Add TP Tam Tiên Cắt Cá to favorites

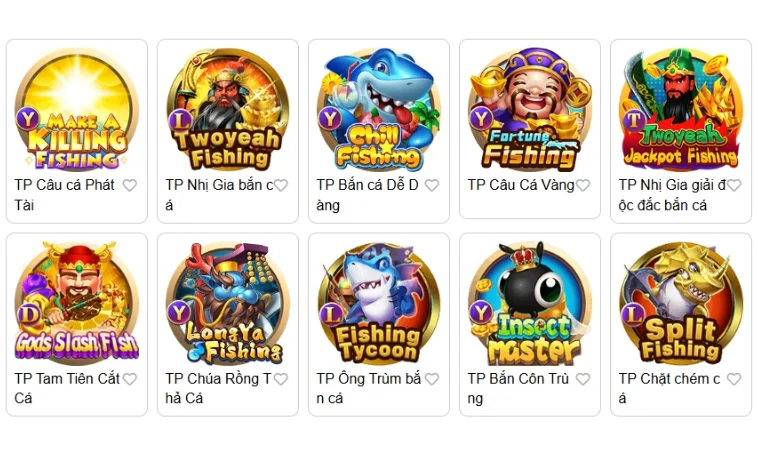coord(130,379)
